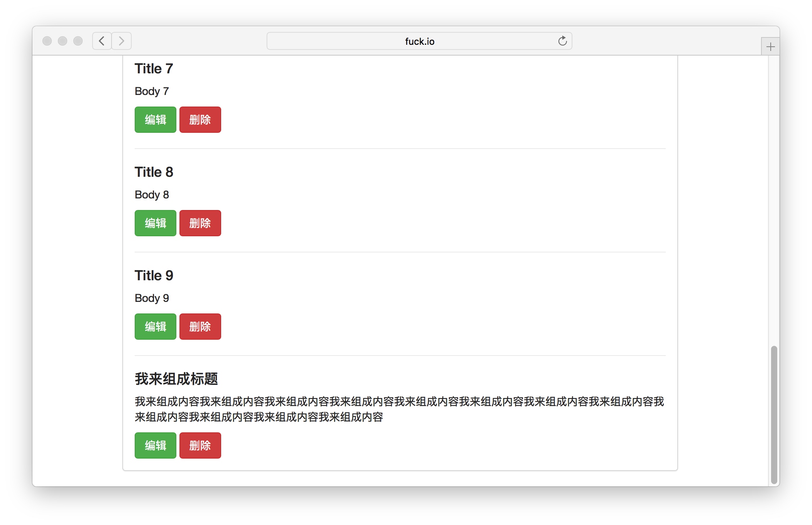Click the browser back arrow

point(102,41)
